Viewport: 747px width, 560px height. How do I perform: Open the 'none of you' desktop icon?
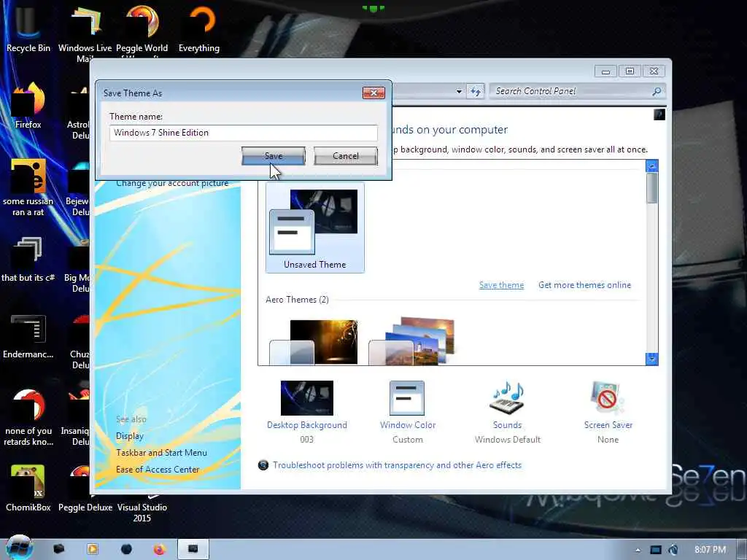[x=28, y=417]
